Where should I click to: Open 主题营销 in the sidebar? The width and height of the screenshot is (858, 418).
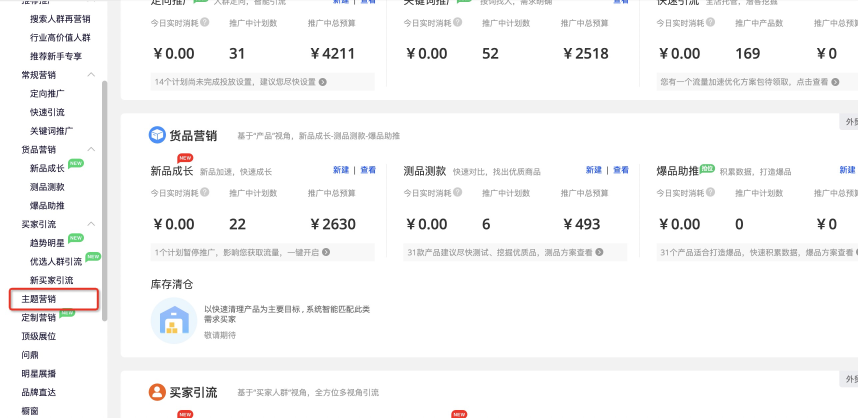point(39,298)
